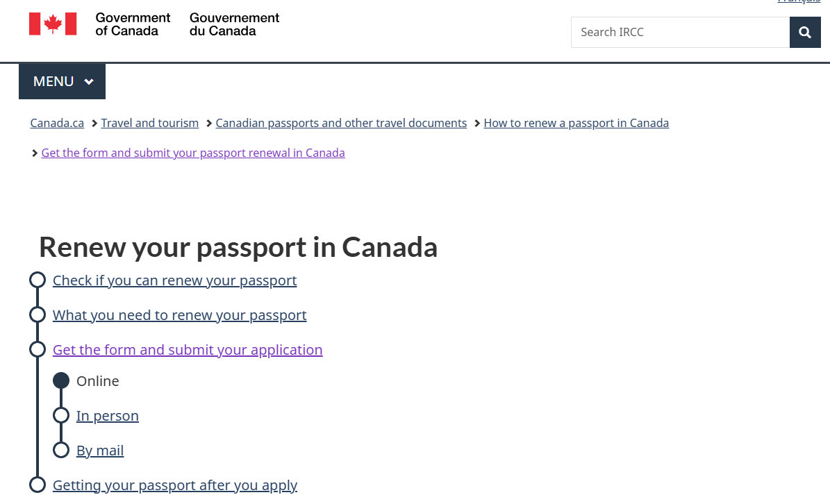
Task: Open What you need to renew your passport
Action: 179,315
